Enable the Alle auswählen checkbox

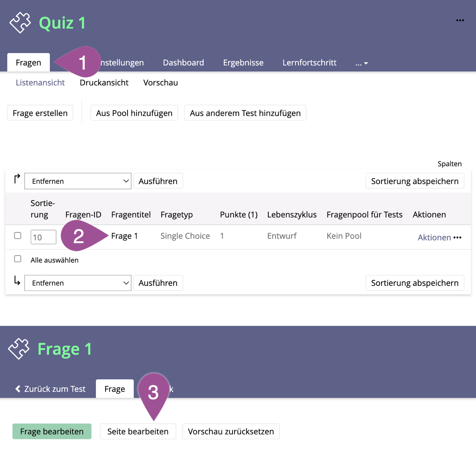pyautogui.click(x=18, y=259)
